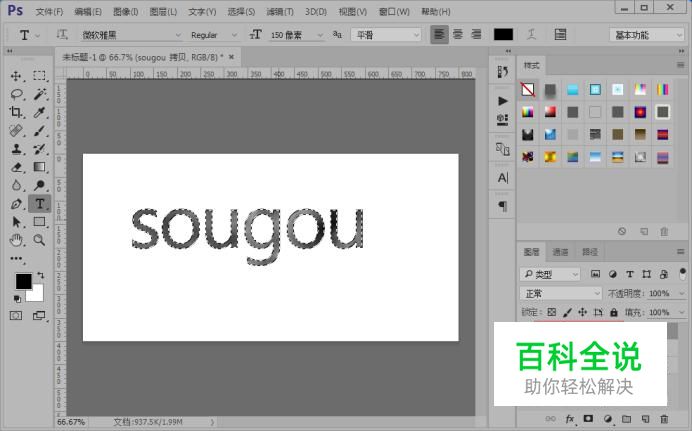
Task: Open the Image menu
Action: coord(125,11)
